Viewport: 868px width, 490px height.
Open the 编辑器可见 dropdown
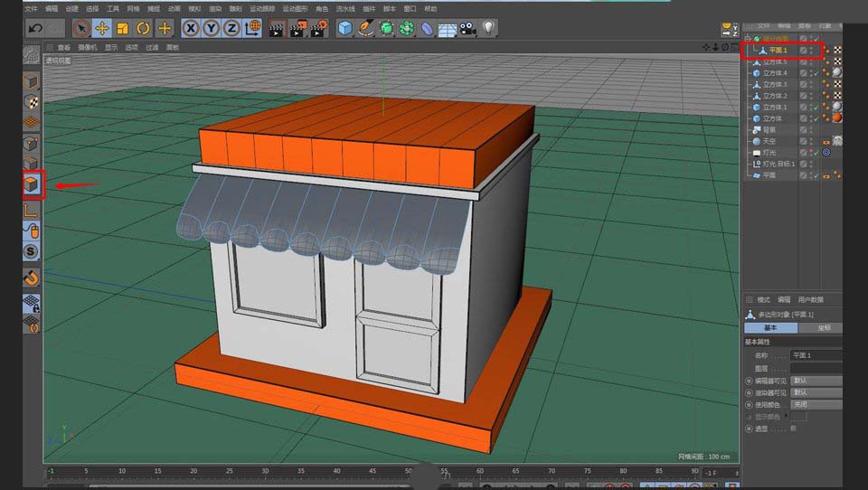(x=815, y=381)
